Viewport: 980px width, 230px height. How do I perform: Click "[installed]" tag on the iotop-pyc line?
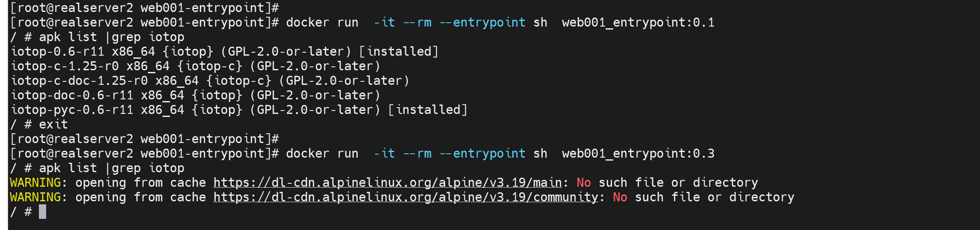point(428,110)
